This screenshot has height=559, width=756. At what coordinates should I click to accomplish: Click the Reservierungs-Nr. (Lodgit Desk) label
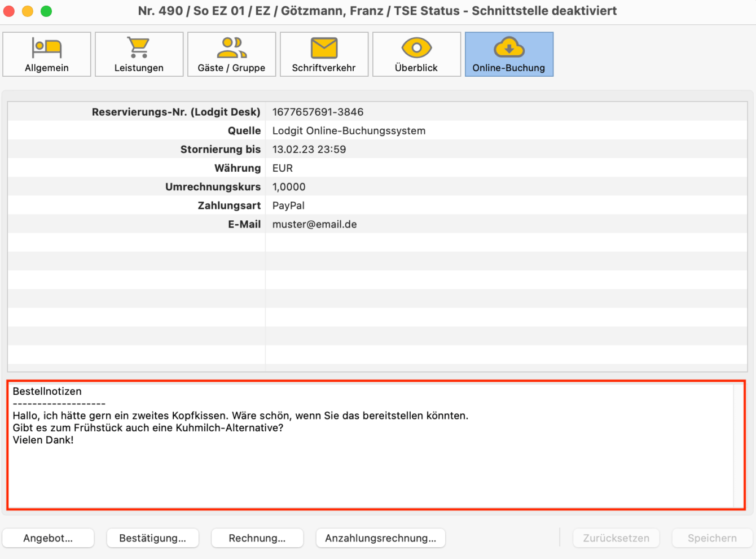[176, 112]
